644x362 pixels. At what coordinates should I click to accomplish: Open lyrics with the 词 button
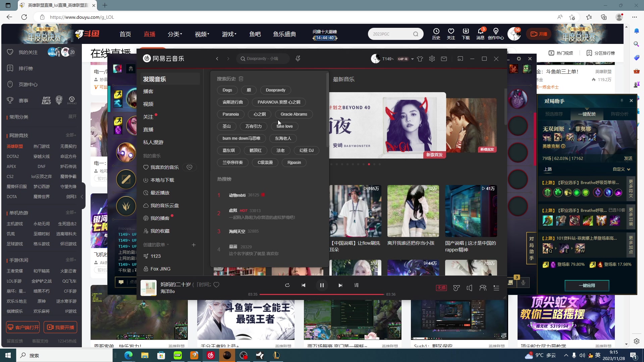(356, 285)
